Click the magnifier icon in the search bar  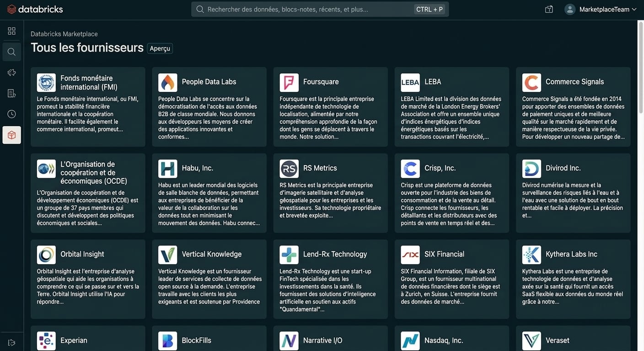coord(200,9)
